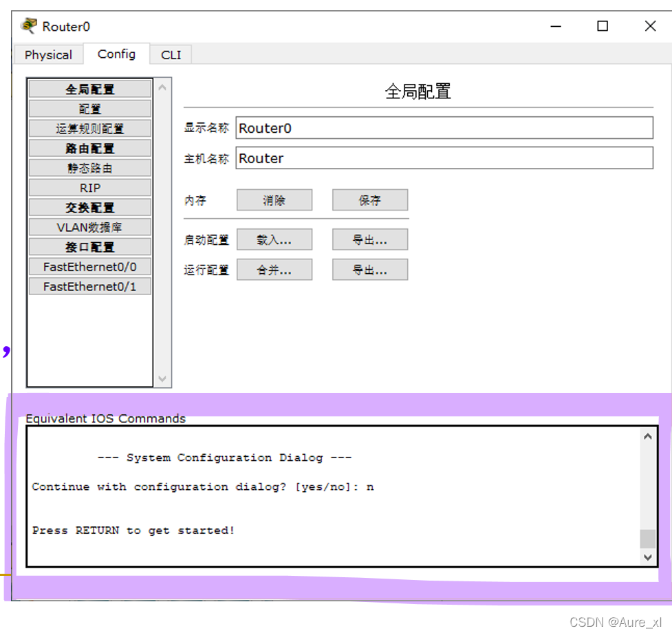The width and height of the screenshot is (672, 635).
Task: Open the 配置 settings button
Action: click(x=90, y=109)
